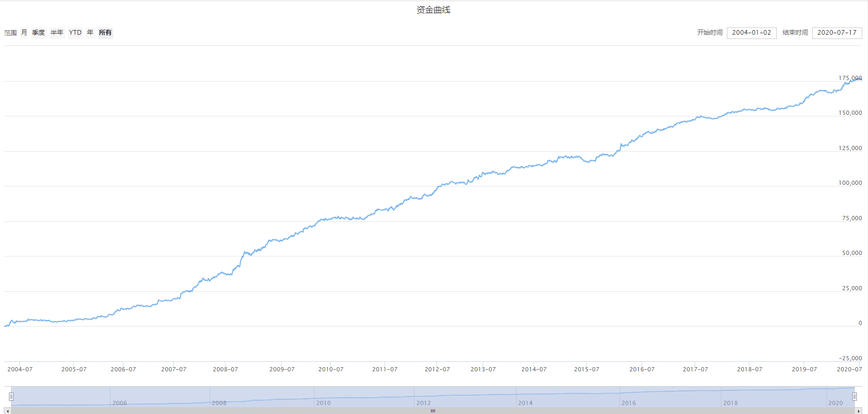Click the 2020-07 x-axis label

click(850, 369)
